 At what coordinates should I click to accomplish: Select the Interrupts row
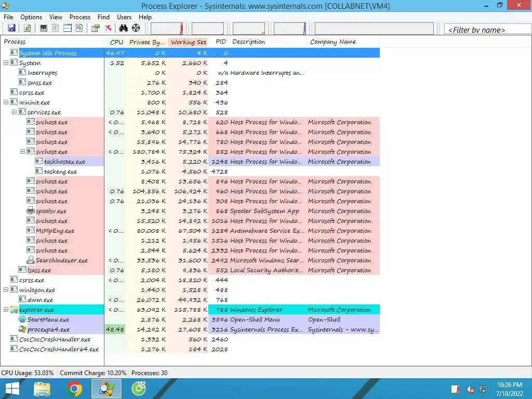[x=190, y=73]
